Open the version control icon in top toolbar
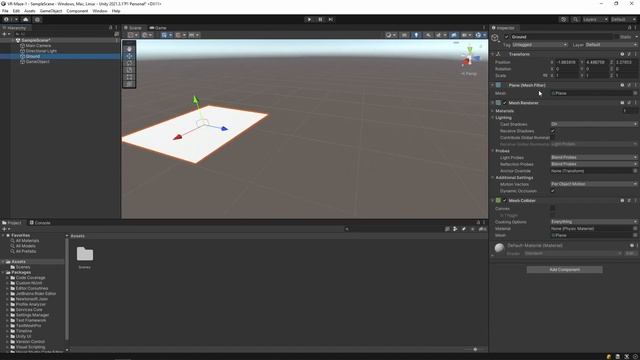 [x=37, y=19]
